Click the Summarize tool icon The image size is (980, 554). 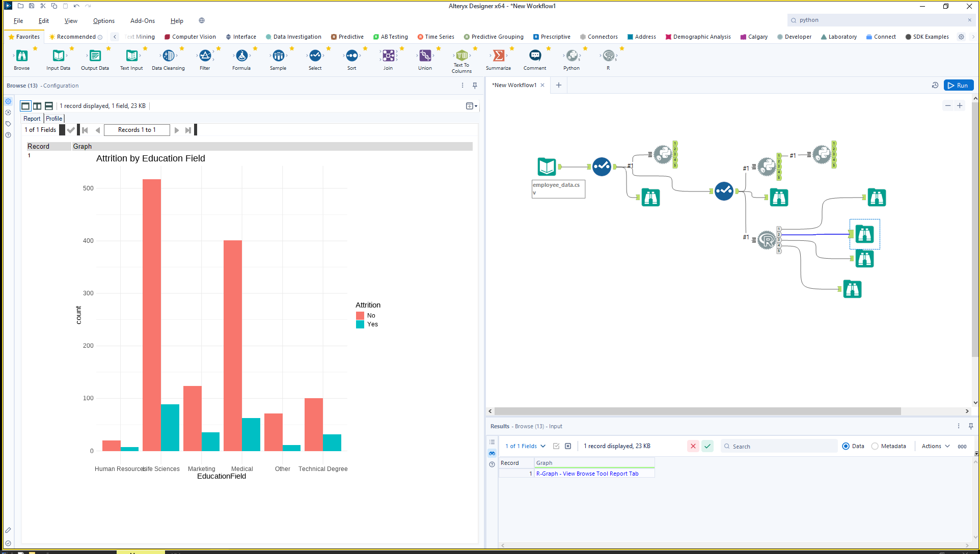(x=498, y=56)
